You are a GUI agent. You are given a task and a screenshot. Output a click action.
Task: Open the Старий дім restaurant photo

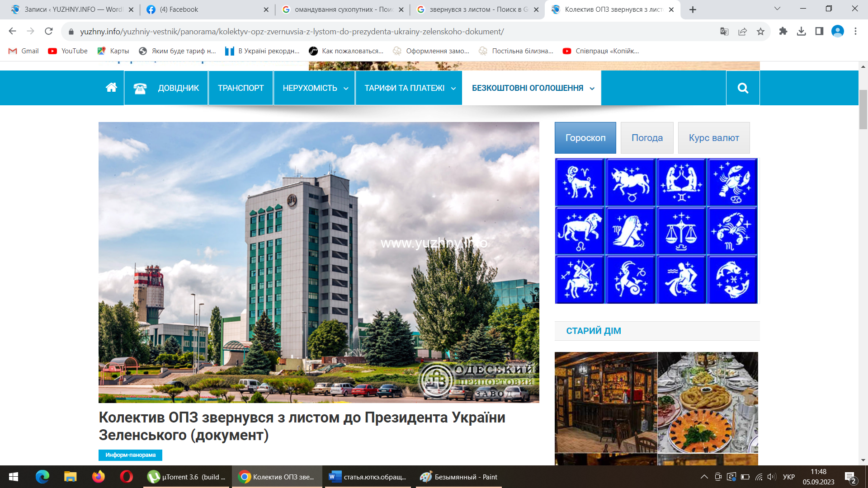coord(656,408)
